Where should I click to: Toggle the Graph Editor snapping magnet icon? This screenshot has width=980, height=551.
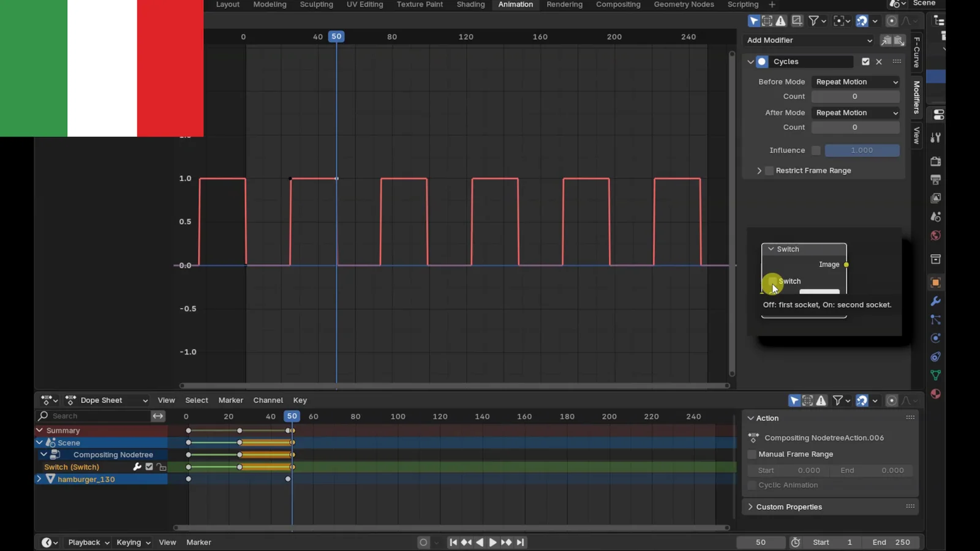[862, 21]
